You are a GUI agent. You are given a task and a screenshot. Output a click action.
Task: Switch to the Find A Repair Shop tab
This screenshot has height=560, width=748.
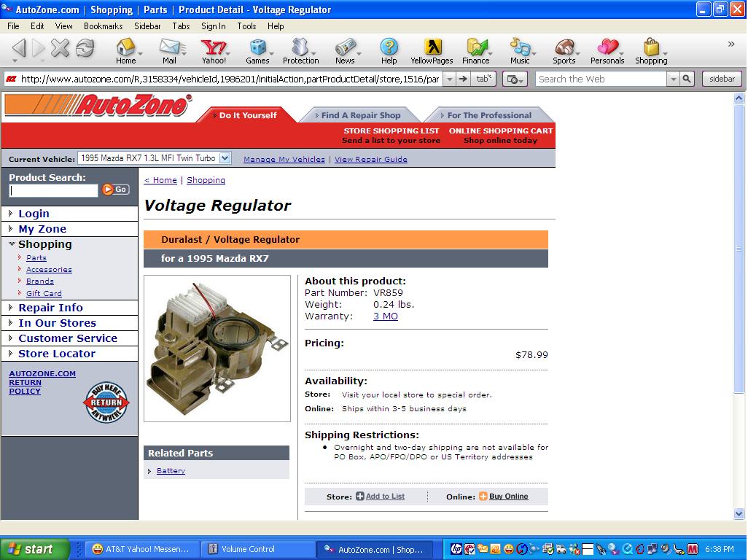360,115
